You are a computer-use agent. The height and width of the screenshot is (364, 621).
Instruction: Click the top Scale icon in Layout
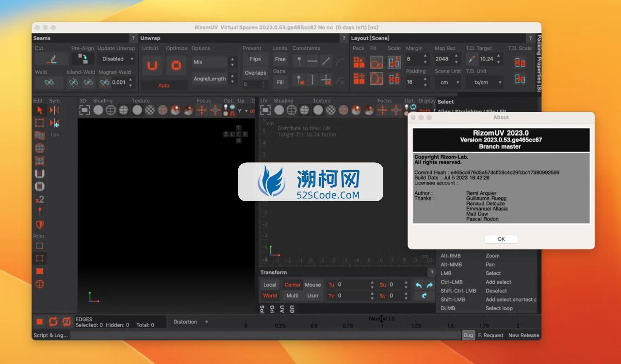click(x=394, y=62)
